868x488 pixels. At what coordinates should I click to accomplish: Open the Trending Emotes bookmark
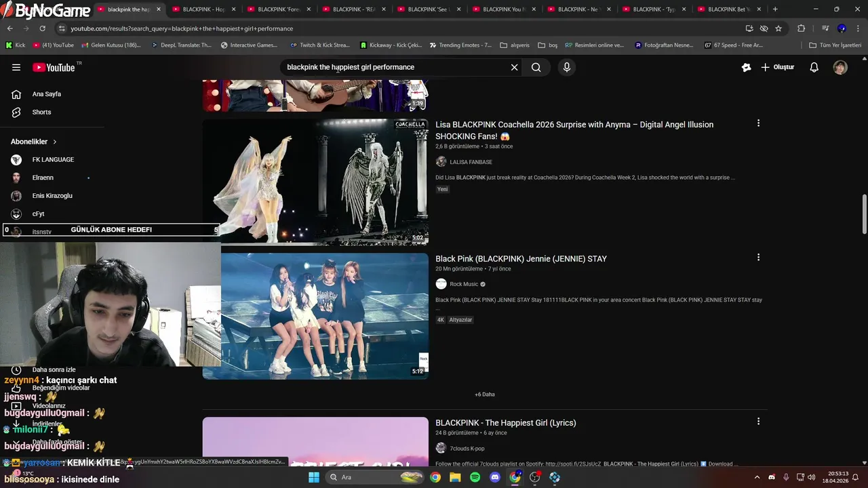(460, 45)
